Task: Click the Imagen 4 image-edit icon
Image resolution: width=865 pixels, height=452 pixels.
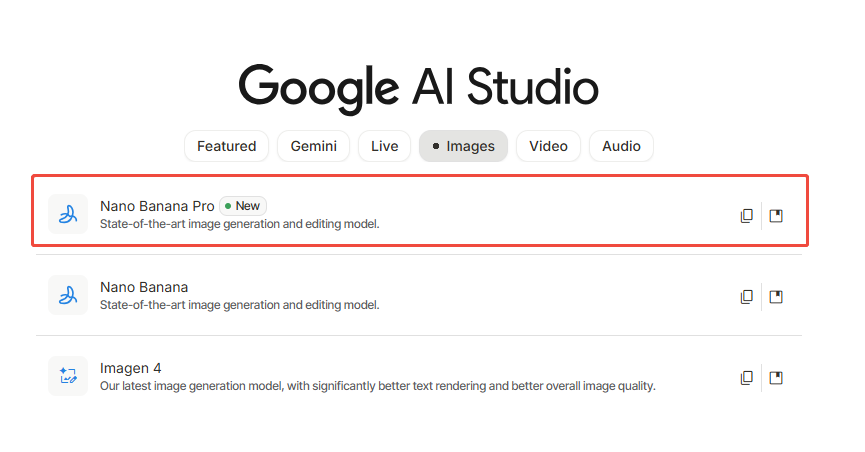Action: (x=68, y=376)
